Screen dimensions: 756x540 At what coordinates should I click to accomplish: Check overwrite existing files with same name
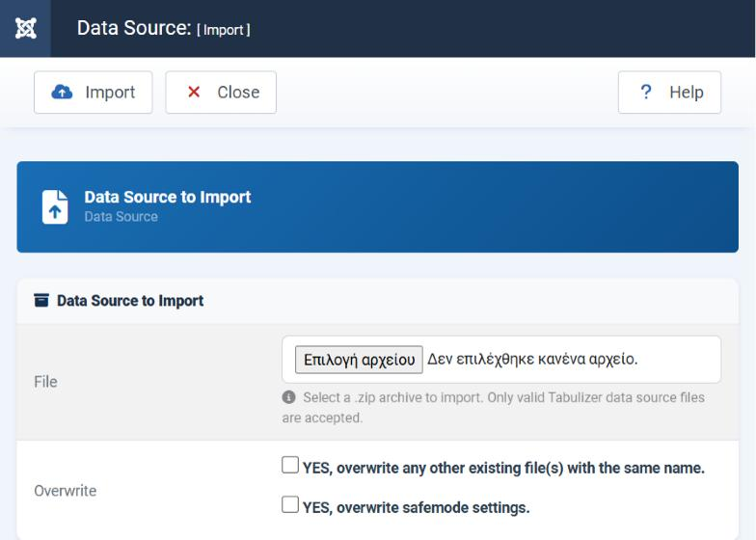coord(290,465)
